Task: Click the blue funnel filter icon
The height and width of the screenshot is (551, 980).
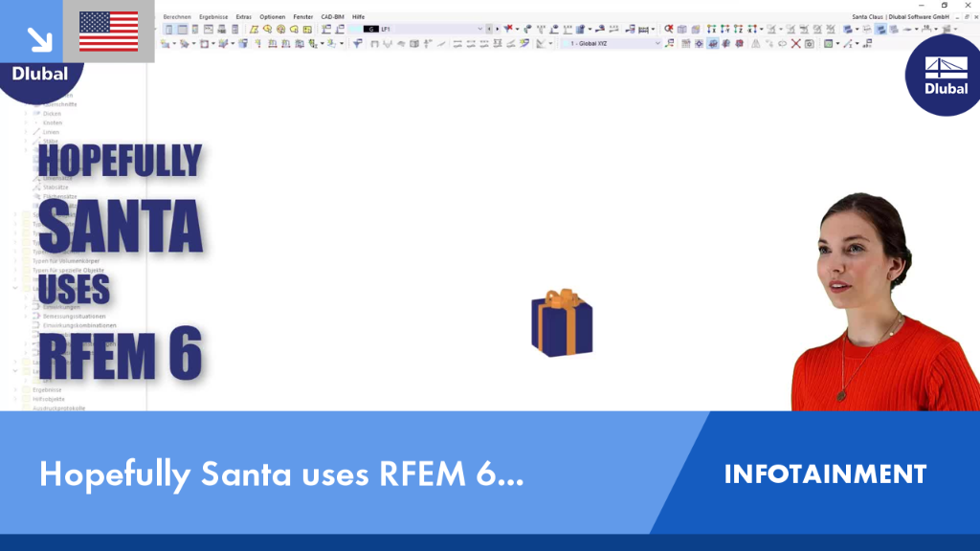Action: coord(358,44)
